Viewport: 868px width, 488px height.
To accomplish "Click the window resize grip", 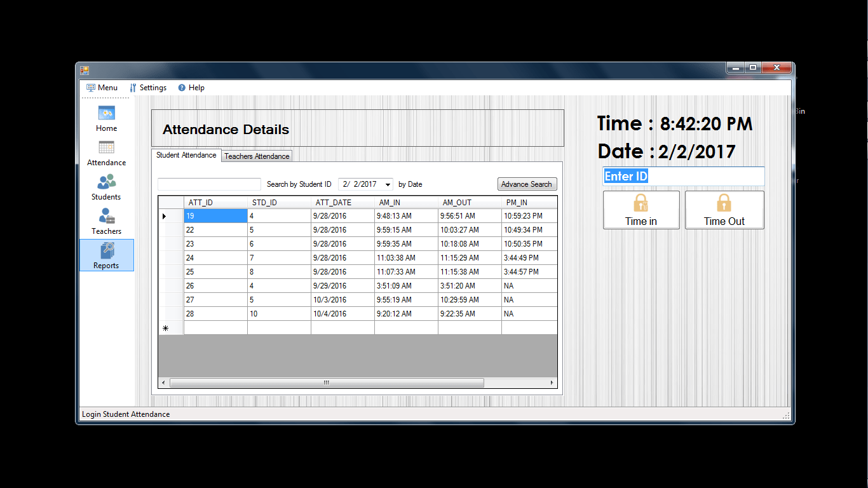I will point(786,416).
